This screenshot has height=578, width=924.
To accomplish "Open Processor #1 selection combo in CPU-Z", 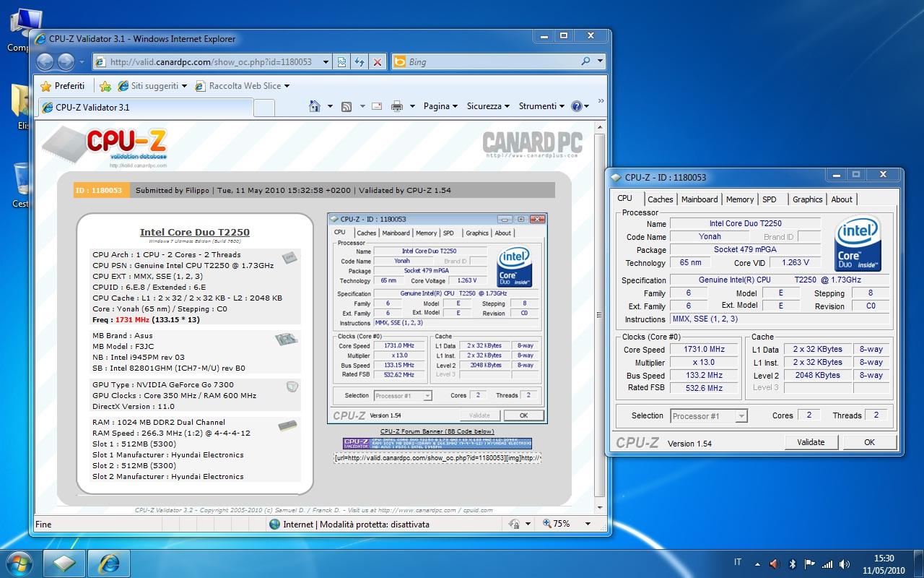I will [x=708, y=416].
